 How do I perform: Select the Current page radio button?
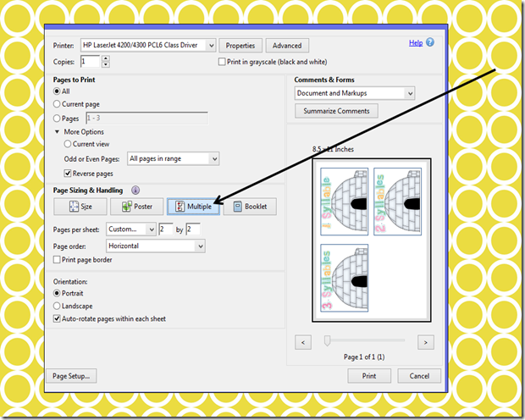coord(57,104)
